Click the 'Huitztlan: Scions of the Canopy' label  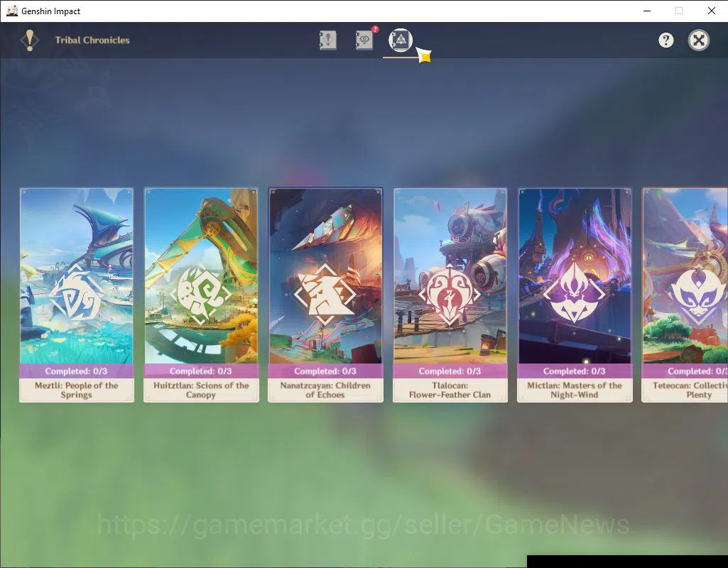point(201,390)
